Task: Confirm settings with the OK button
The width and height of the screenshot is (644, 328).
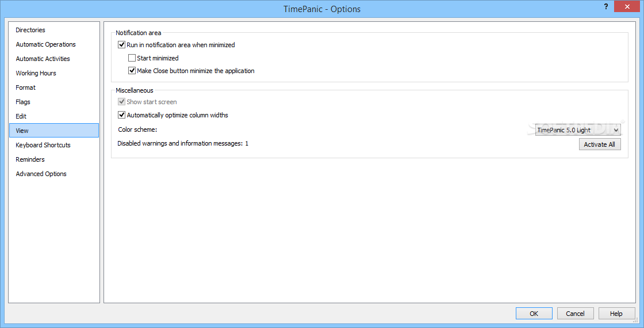Action: [x=534, y=313]
